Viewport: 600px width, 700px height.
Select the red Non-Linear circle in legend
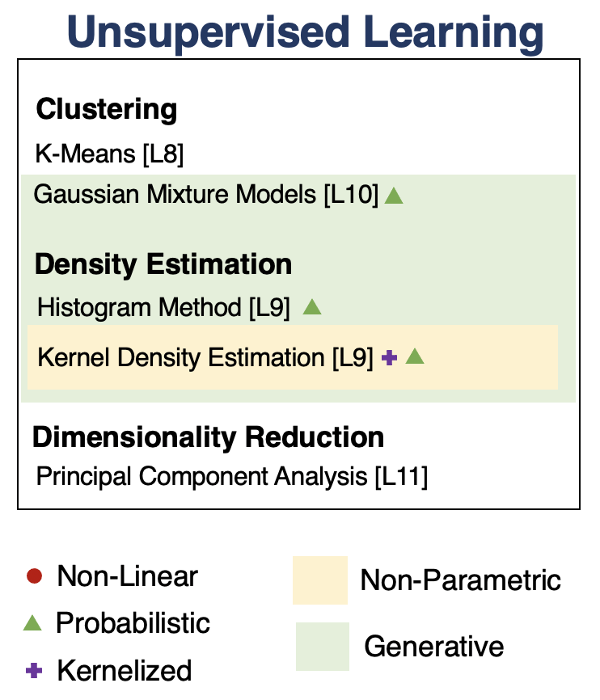click(x=34, y=576)
